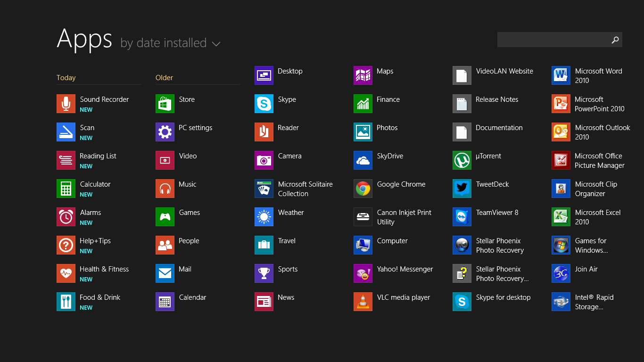
Task: Open the Store shopping bag icon
Action: [x=165, y=104]
